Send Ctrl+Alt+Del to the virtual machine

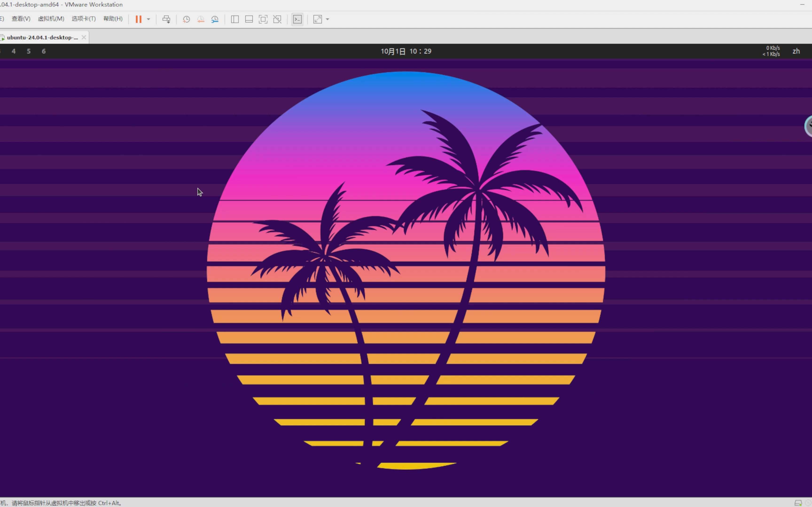(166, 19)
